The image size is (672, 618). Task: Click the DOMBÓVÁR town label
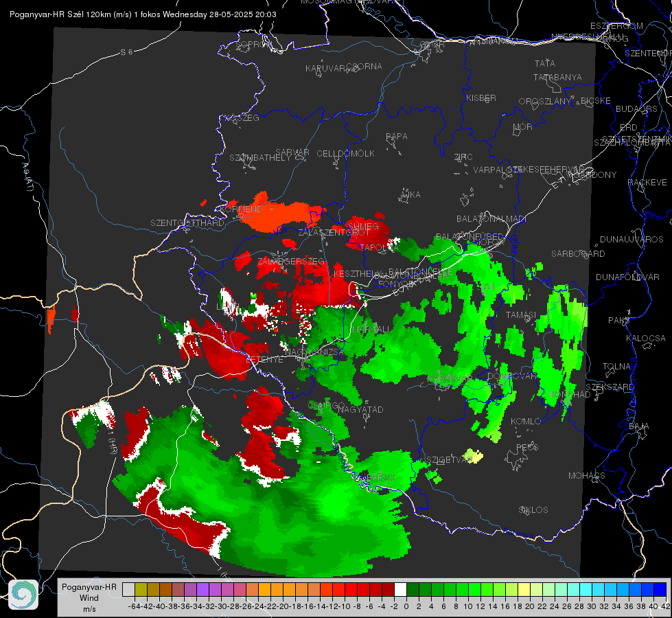point(511,376)
